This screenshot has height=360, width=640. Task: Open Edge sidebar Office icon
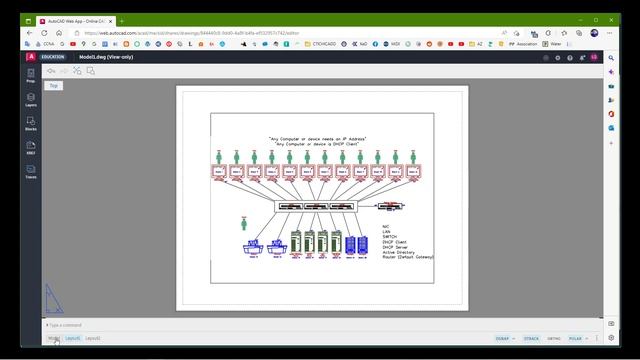[x=611, y=114]
